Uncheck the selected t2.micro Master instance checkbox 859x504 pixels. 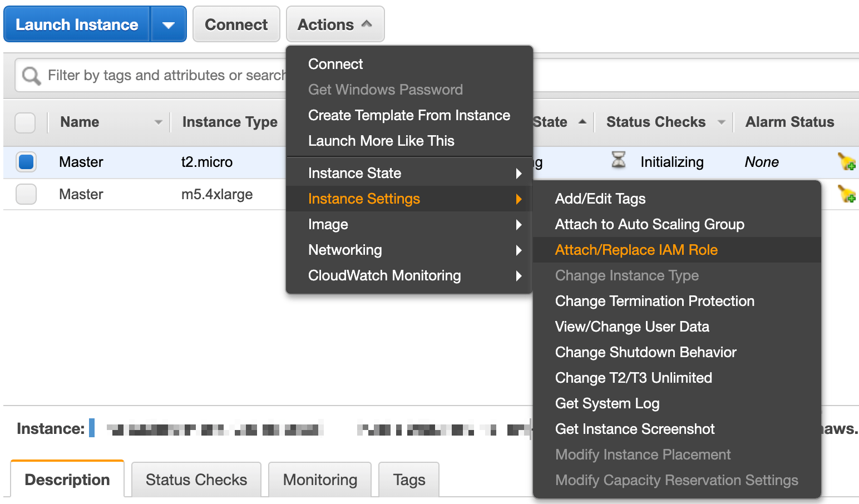point(26,162)
